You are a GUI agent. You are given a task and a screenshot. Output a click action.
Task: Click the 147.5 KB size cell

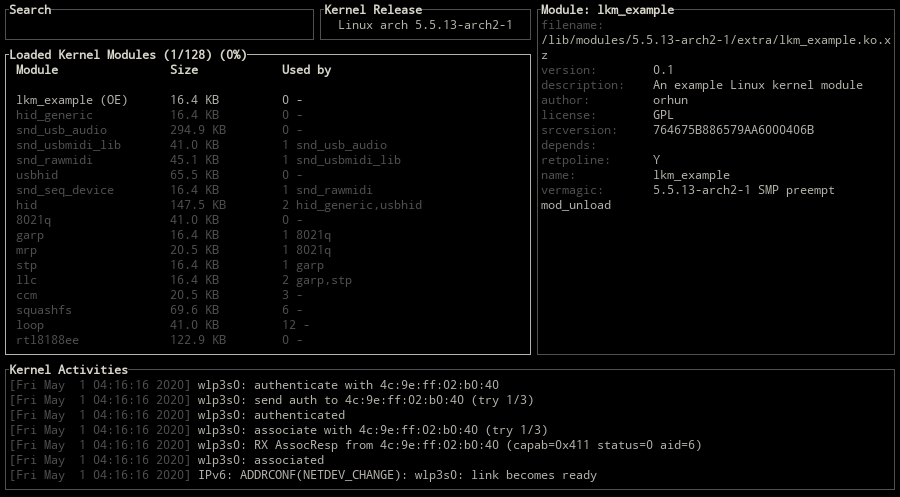point(197,205)
